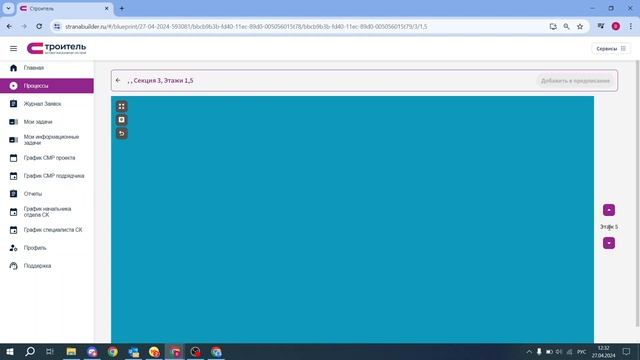Open График специалиста СК
The width and height of the screenshot is (640, 360).
click(47, 230)
